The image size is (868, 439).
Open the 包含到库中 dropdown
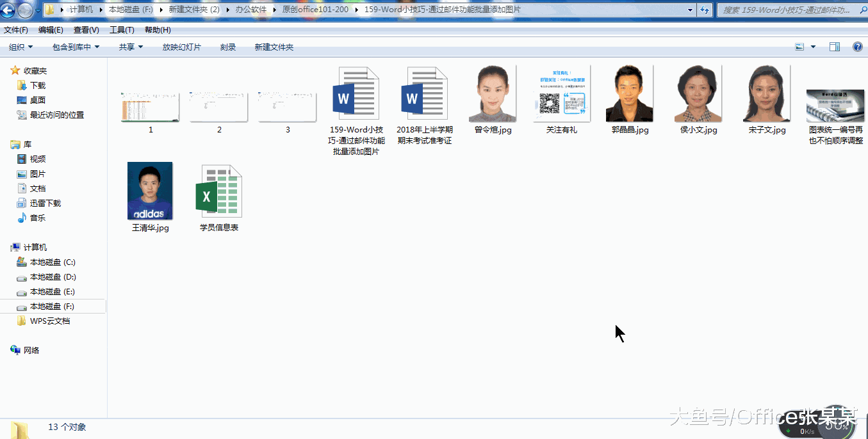(x=76, y=47)
